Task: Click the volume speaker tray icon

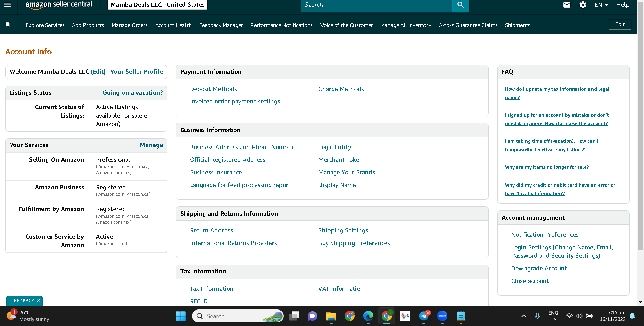Action: pos(579,316)
